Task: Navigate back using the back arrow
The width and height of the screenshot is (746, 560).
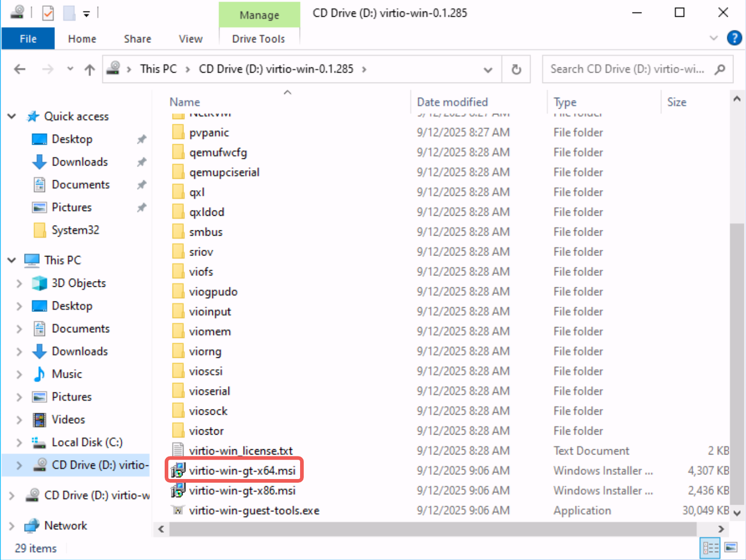Action: (x=19, y=68)
